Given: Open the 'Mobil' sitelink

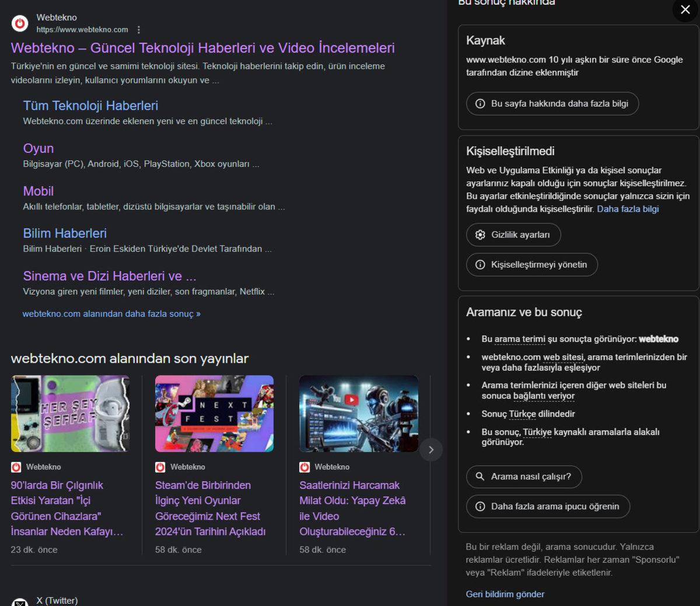Looking at the screenshot, I should click(37, 191).
